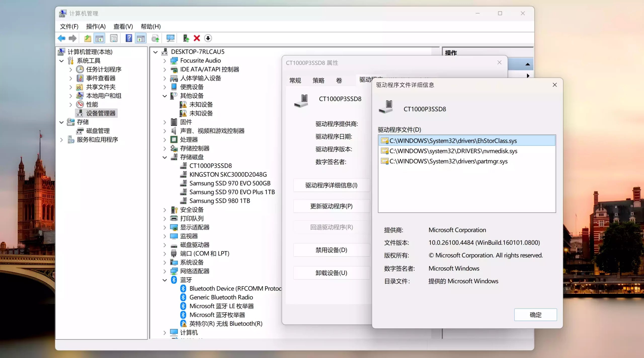
Task: Click the back navigation arrow
Action: tap(61, 38)
